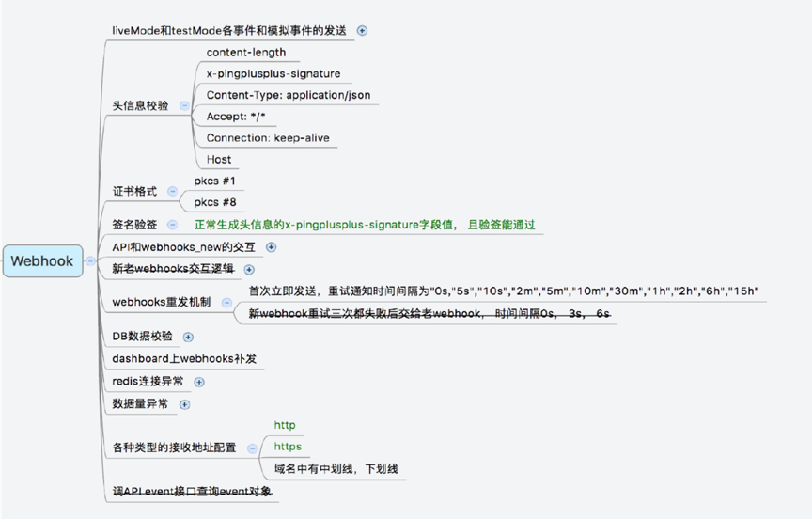This screenshot has height=519, width=812.
Task: Collapse the Webhook root node
Action: pos(90,261)
